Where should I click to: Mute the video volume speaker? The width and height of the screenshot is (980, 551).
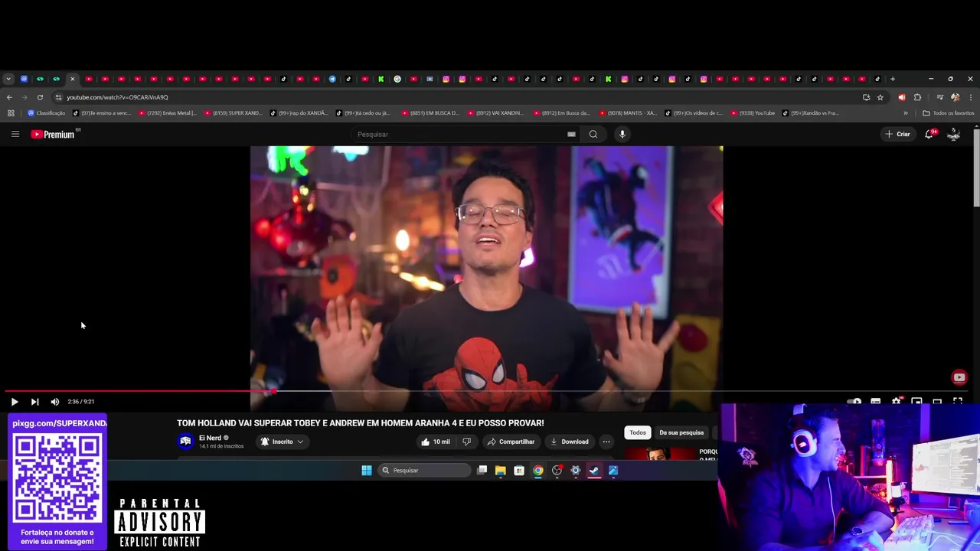(55, 402)
